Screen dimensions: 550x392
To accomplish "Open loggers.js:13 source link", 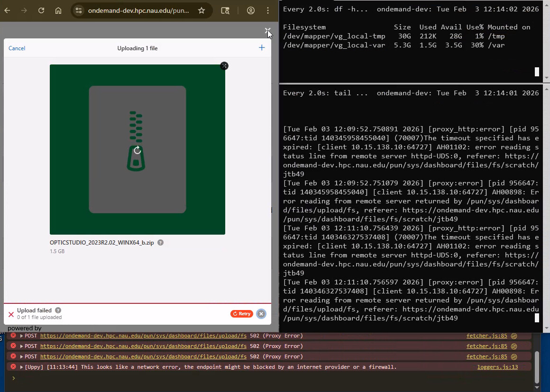I will tap(497, 367).
